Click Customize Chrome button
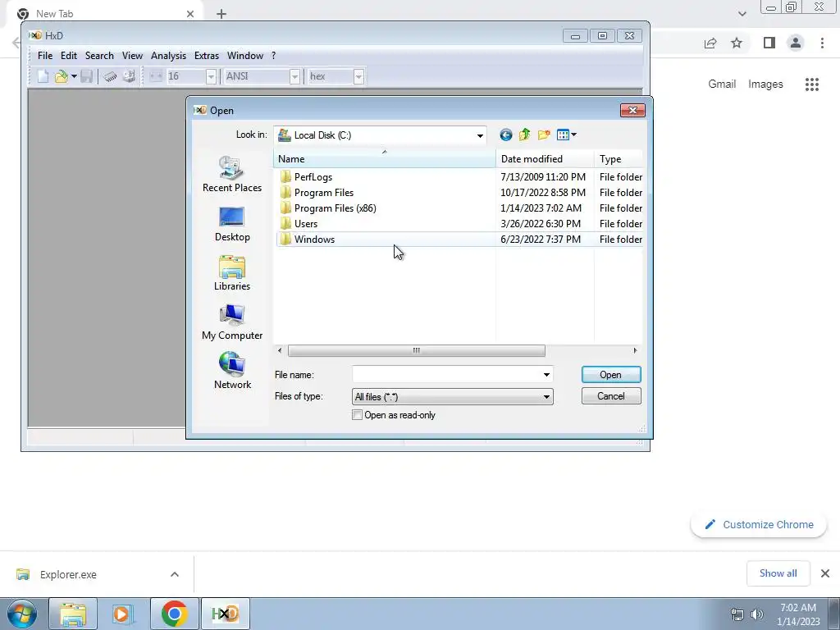The height and width of the screenshot is (630, 840). click(759, 524)
